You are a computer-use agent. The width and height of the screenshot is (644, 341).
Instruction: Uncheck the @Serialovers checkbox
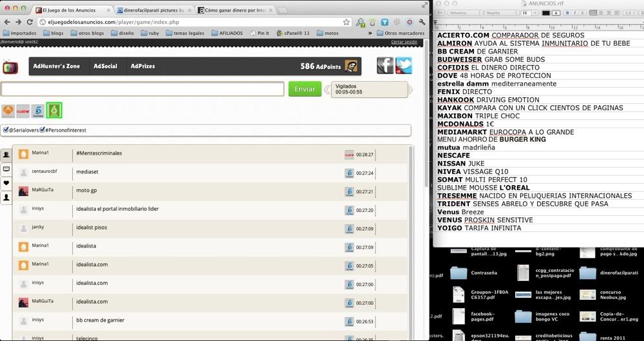(x=6, y=130)
